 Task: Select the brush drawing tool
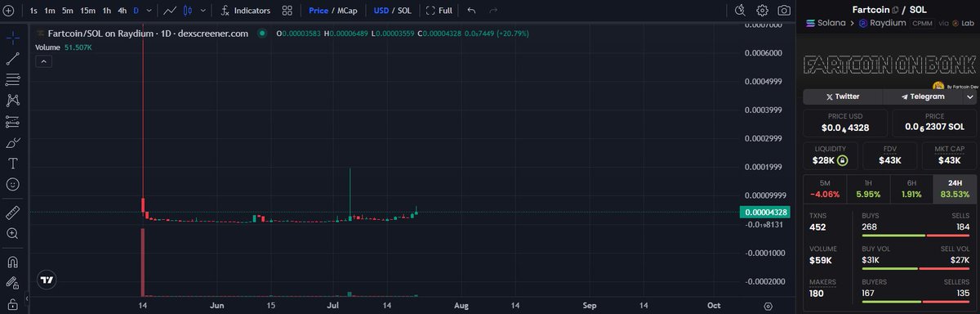point(13,143)
